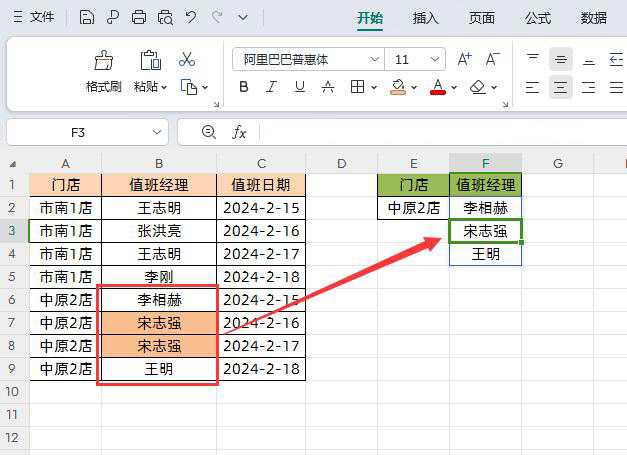Expand the Copy options arrow
Image resolution: width=627 pixels, height=455 pixels.
click(x=205, y=87)
